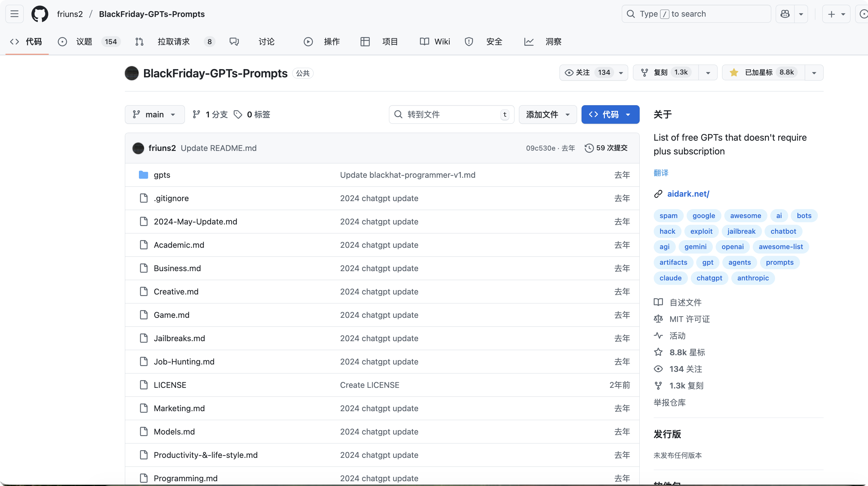
Task: Switch to the 拉取请求 tab
Action: point(173,42)
